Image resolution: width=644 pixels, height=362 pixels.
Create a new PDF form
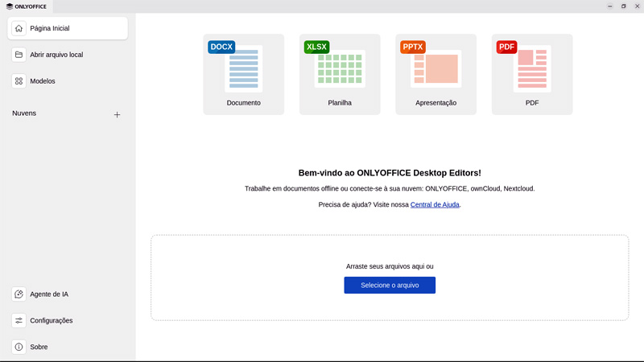(532, 74)
